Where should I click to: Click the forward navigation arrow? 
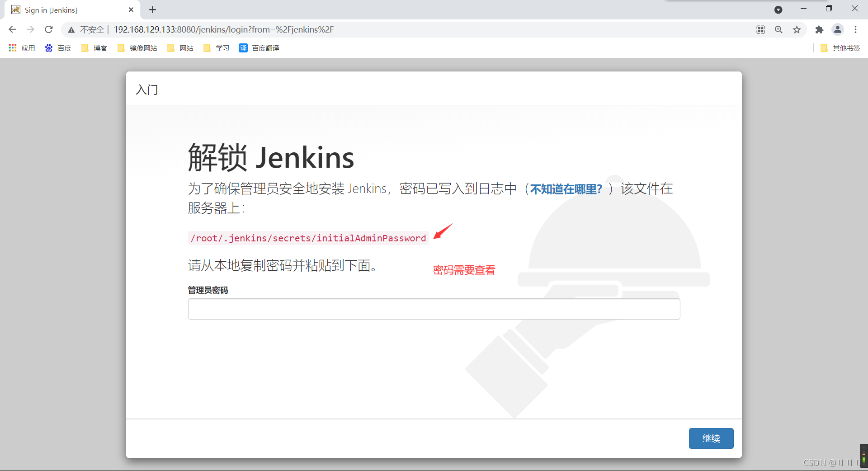click(30, 29)
